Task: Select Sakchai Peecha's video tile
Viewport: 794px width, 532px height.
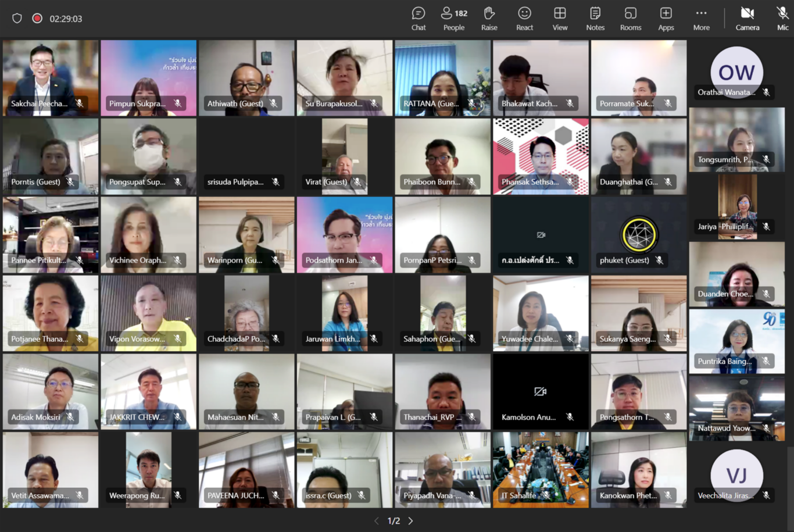Action: [51, 77]
